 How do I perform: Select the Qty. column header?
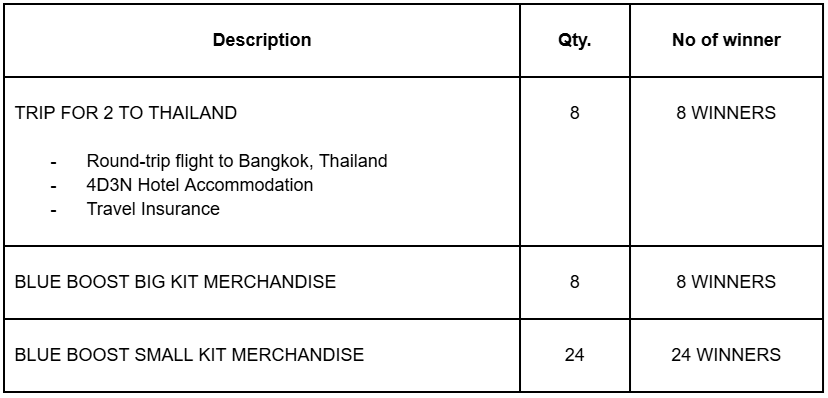coord(575,40)
